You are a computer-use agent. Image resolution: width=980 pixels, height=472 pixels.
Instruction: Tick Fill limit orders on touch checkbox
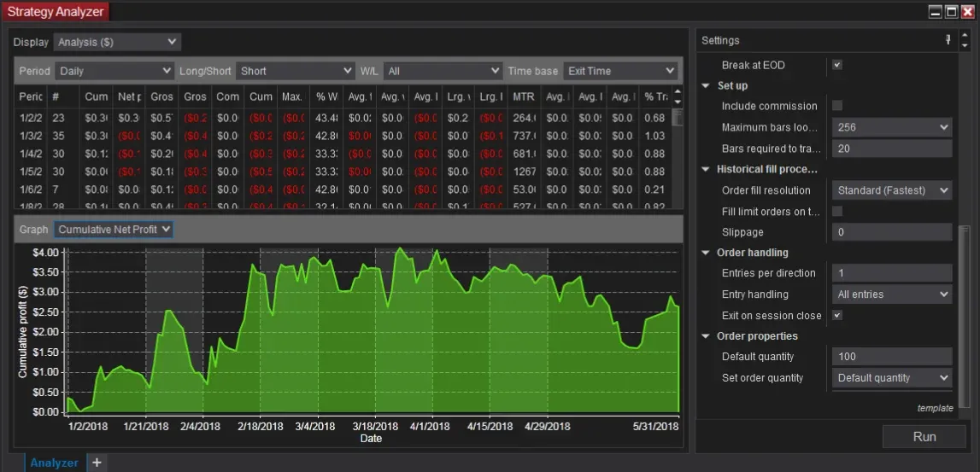click(x=836, y=211)
